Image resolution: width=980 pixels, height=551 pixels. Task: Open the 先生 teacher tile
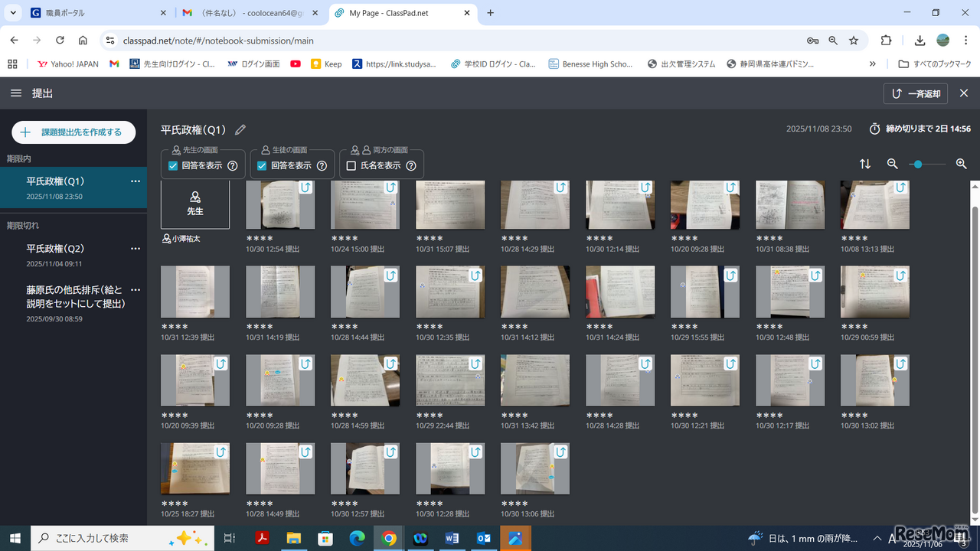pos(195,204)
